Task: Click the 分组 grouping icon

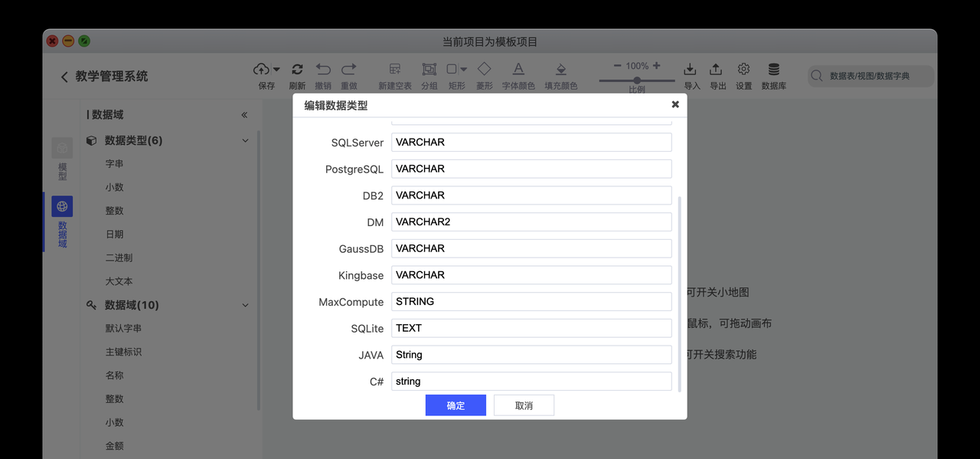Action: (430, 68)
